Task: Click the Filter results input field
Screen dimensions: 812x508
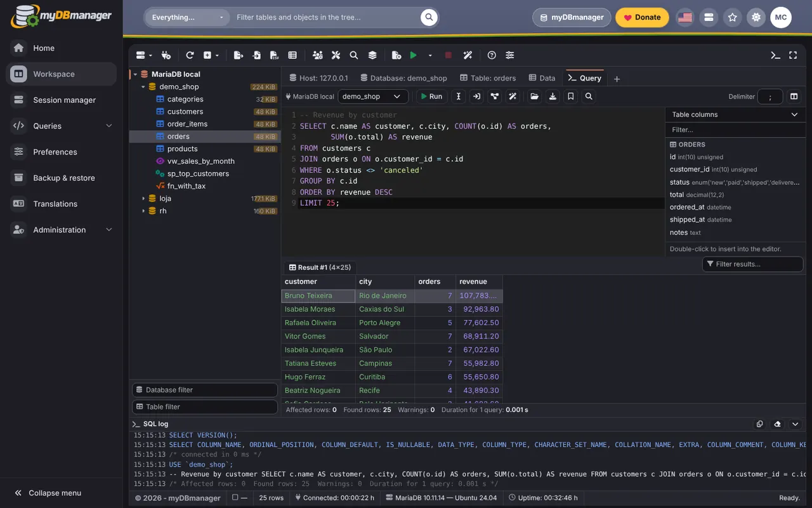Action: (x=753, y=264)
